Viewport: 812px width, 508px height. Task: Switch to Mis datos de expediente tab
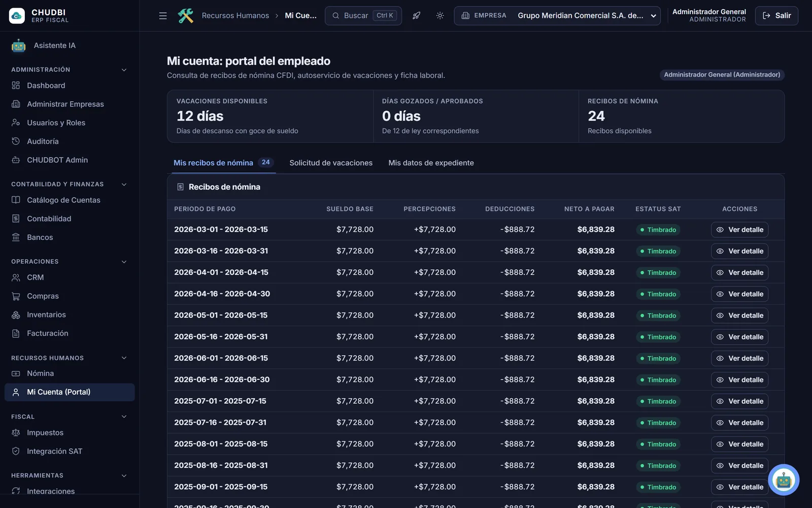[x=431, y=163]
